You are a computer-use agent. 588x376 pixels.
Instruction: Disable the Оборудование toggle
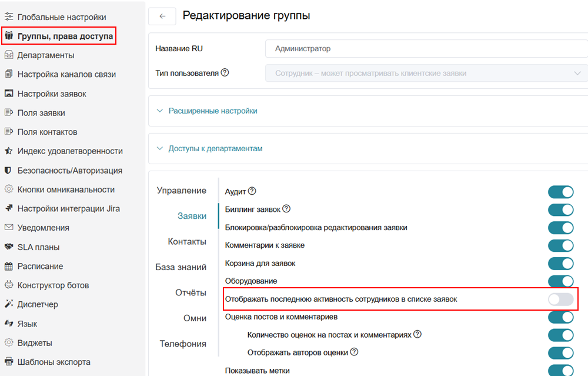pyautogui.click(x=560, y=281)
